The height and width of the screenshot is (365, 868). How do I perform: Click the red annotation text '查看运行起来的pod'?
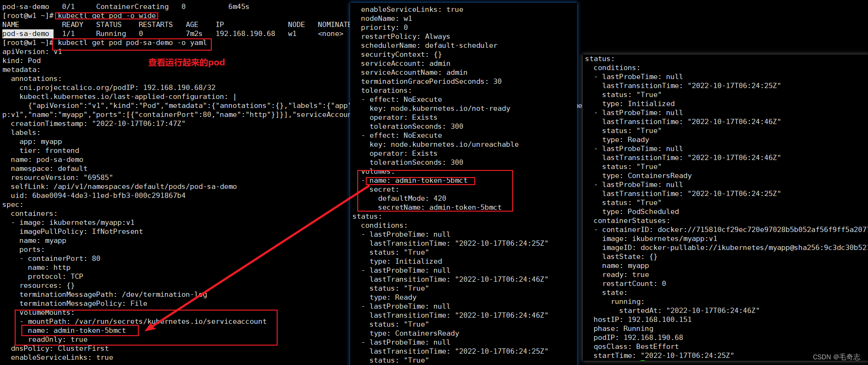tap(186, 62)
